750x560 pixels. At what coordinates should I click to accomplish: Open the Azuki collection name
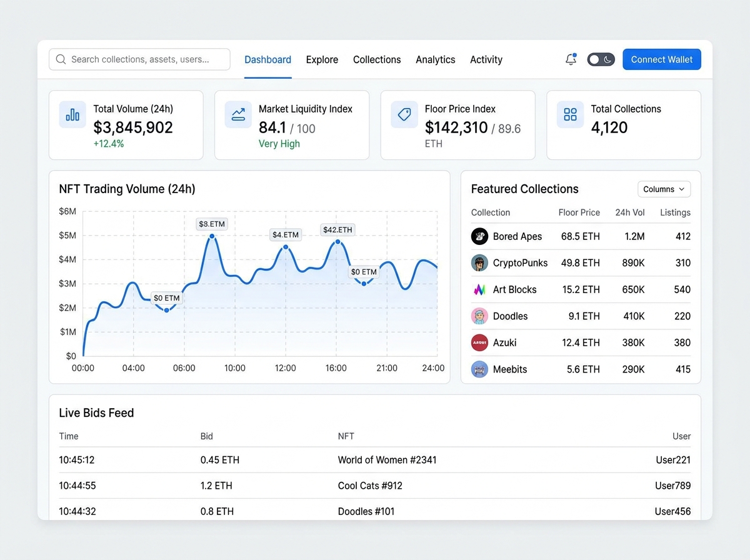[505, 342]
